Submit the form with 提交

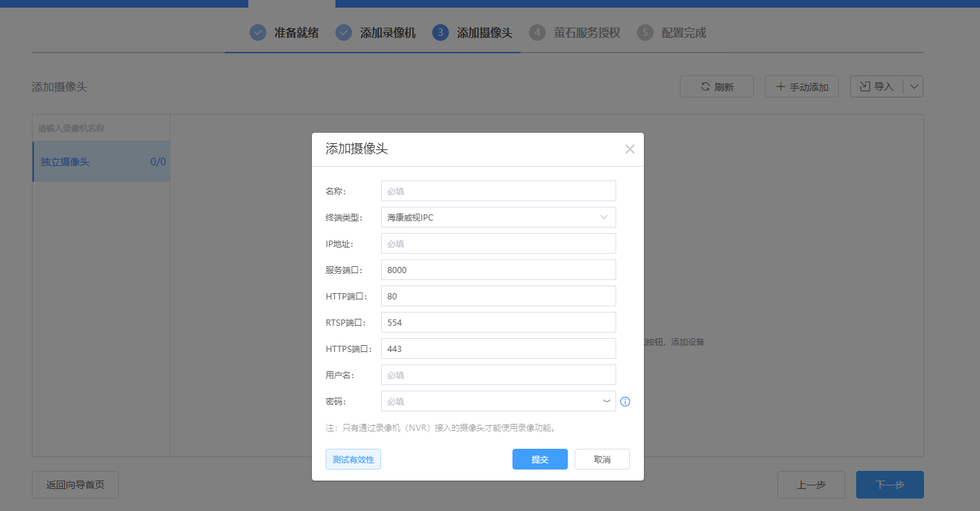coord(540,459)
